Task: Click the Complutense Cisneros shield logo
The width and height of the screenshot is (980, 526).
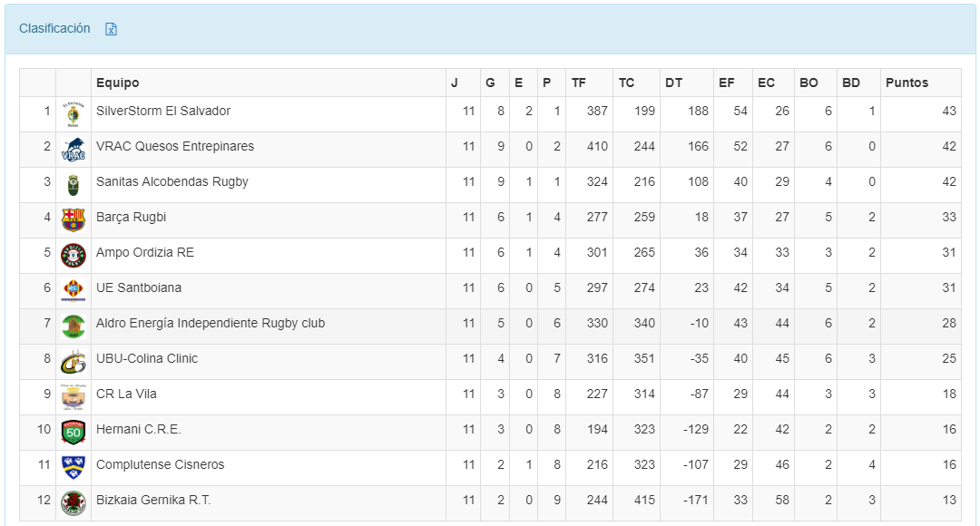Action: [x=73, y=468]
